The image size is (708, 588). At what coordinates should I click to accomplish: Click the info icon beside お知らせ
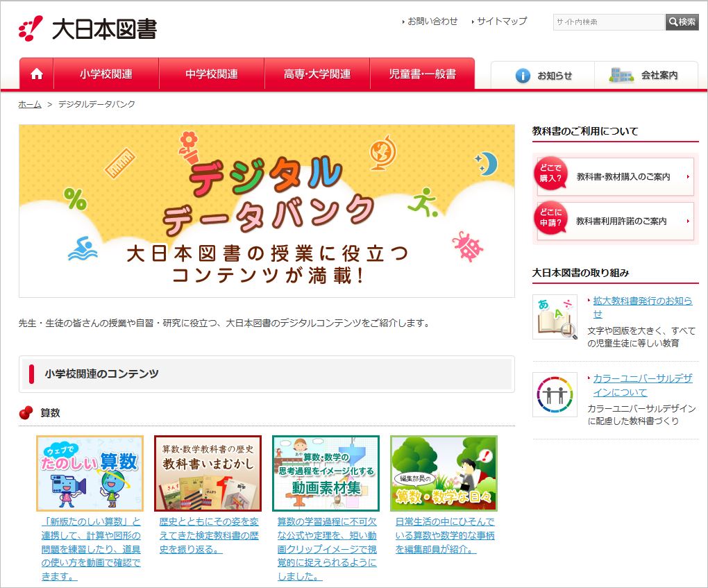pos(522,76)
